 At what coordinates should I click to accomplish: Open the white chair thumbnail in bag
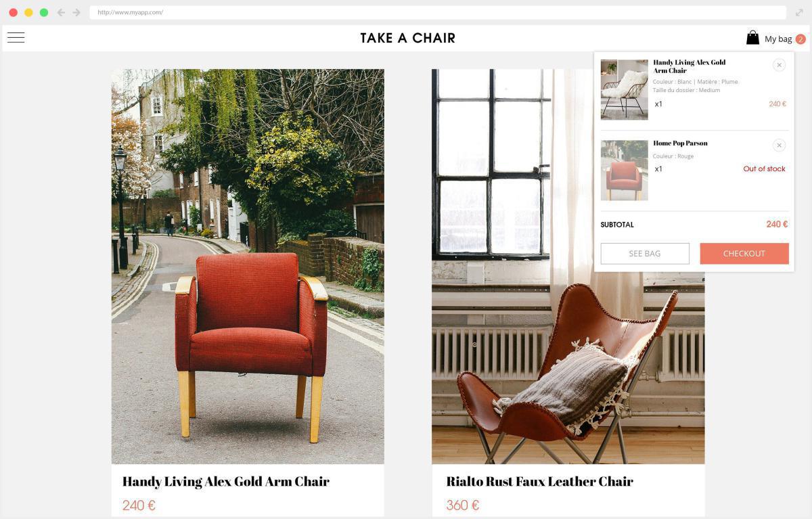[624, 89]
